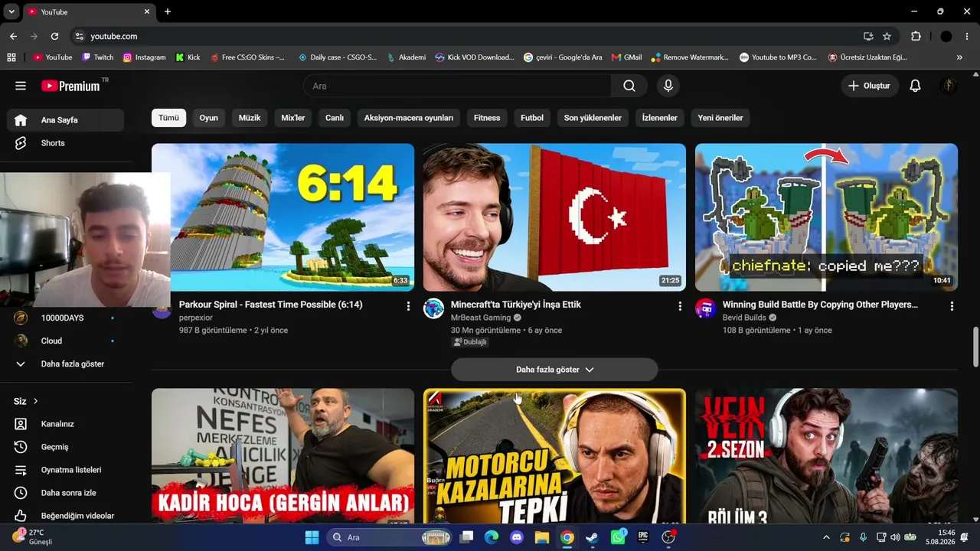Open the Chrome extensions puzzle icon
The height and width of the screenshot is (551, 980).
click(x=916, y=36)
